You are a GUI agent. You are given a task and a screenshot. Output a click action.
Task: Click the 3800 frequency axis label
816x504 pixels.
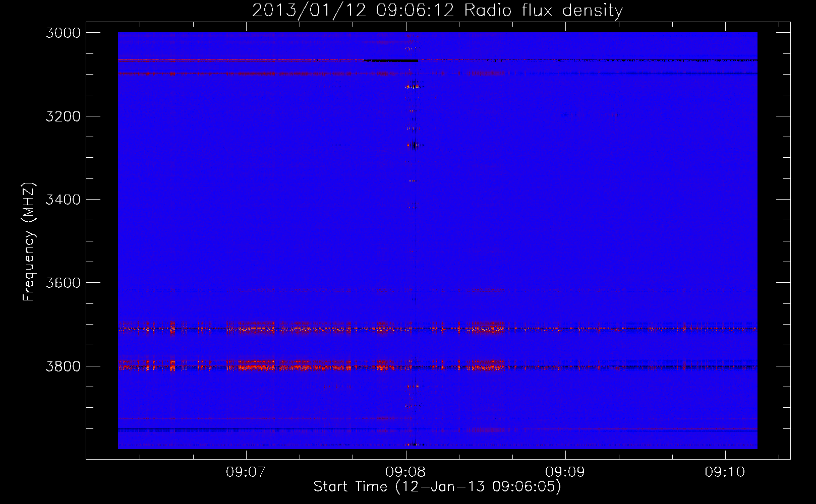pos(63,366)
